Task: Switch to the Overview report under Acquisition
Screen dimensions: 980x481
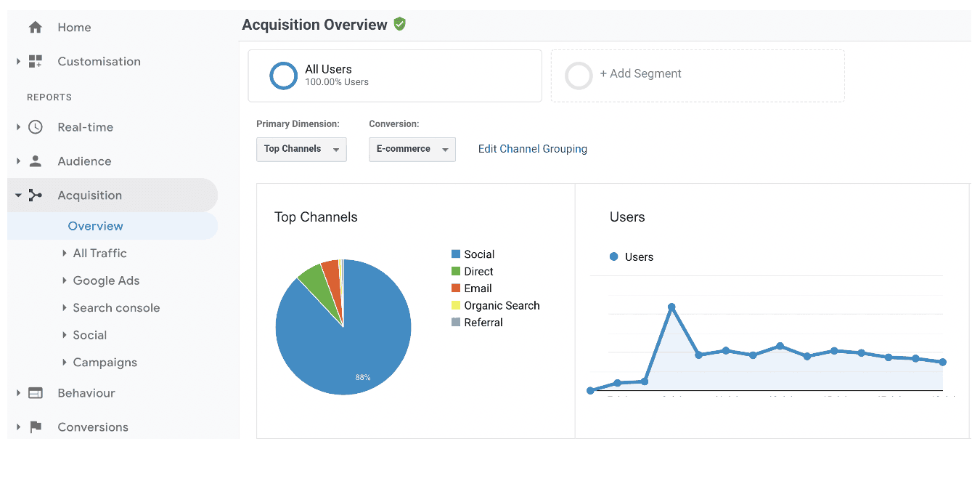Action: coord(95,226)
